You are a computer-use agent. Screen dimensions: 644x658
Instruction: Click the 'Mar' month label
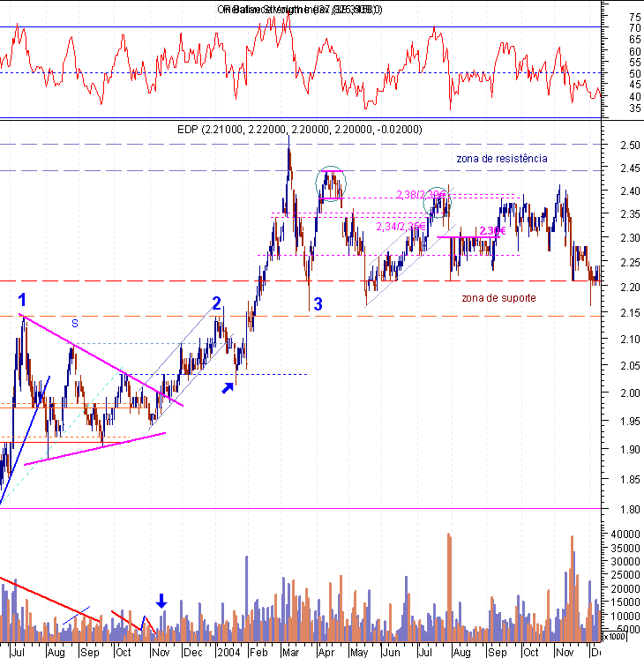coord(290,652)
